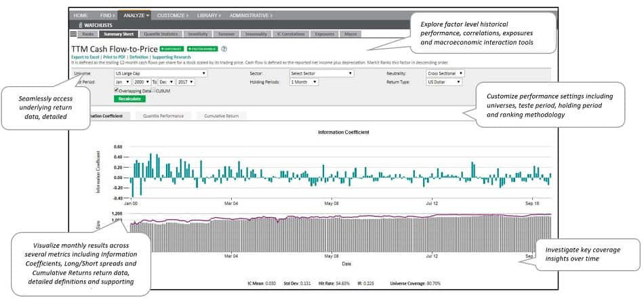Screen dimensions: 644x300
Task: Select the Summary Sheet tab
Action: 119,34
